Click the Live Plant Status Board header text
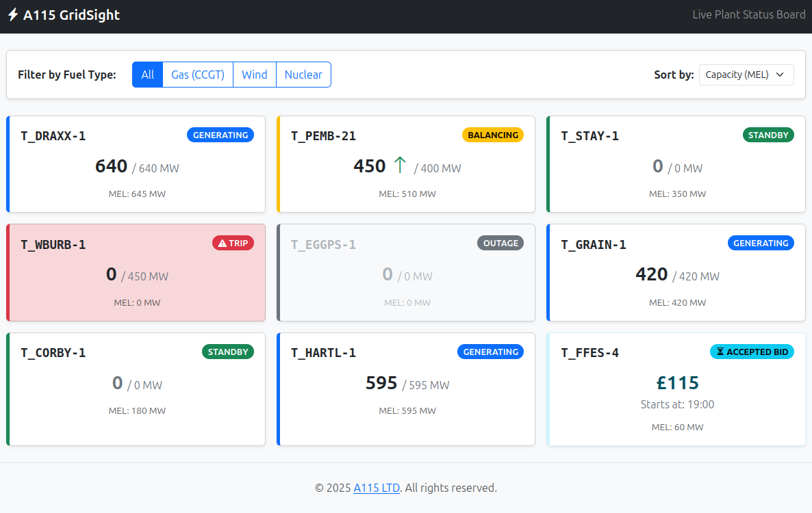Image resolution: width=812 pixels, height=513 pixels. coord(749,14)
